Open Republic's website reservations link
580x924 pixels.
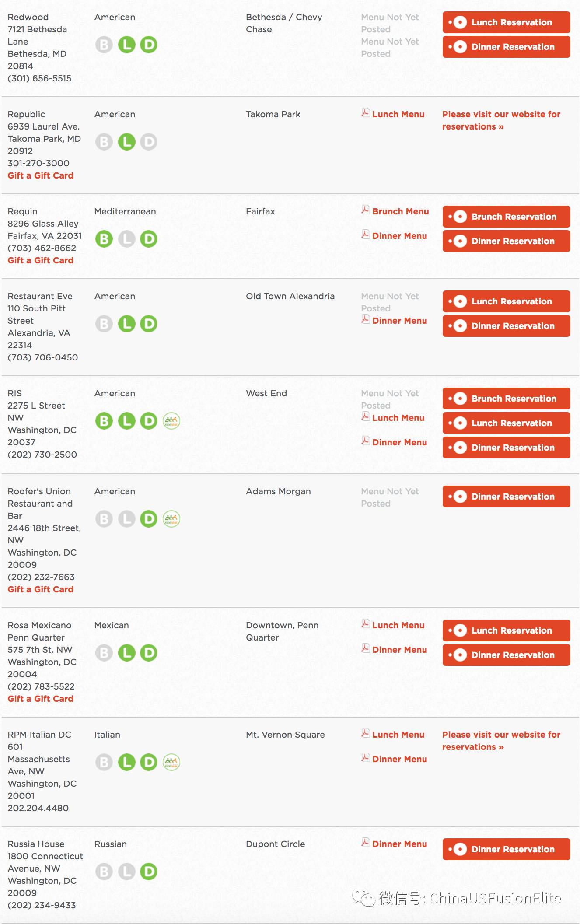[501, 120]
